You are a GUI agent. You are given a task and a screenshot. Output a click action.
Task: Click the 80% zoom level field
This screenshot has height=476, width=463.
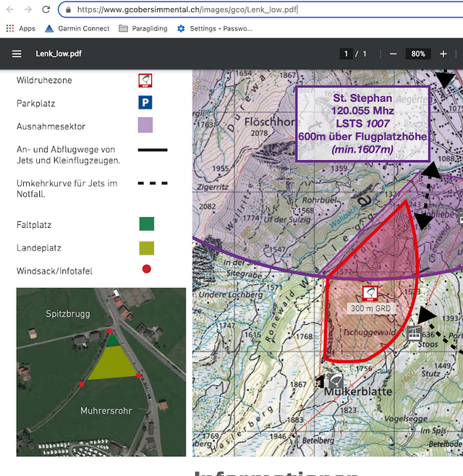(x=418, y=54)
